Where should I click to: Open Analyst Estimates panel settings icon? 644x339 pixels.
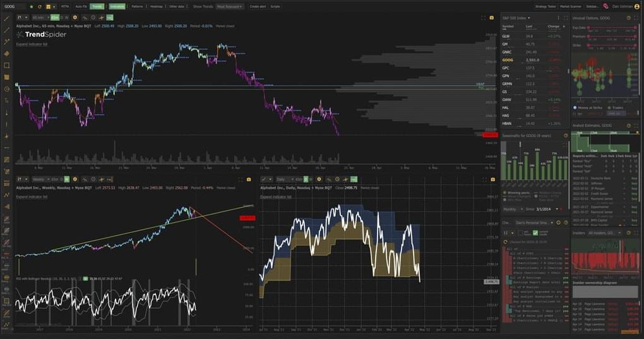tap(628, 126)
